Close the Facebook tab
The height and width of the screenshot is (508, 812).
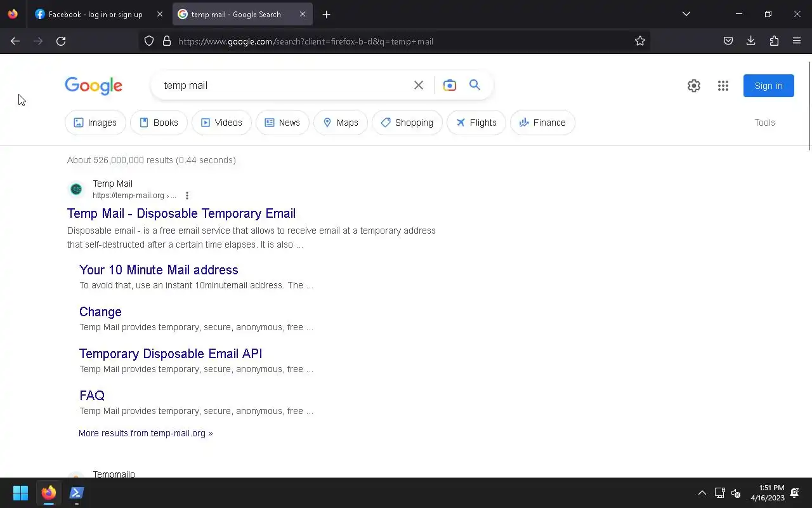[x=160, y=14]
